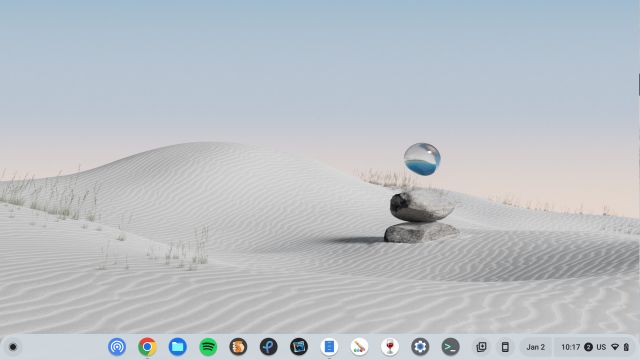Open the launcher circle button on shelf
This screenshot has width=640, height=360.
point(13,347)
